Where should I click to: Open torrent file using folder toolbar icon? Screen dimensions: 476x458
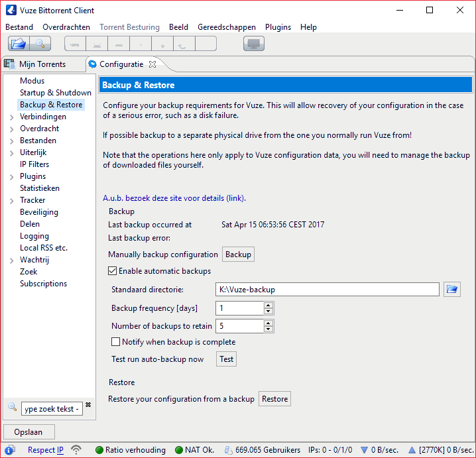point(19,43)
